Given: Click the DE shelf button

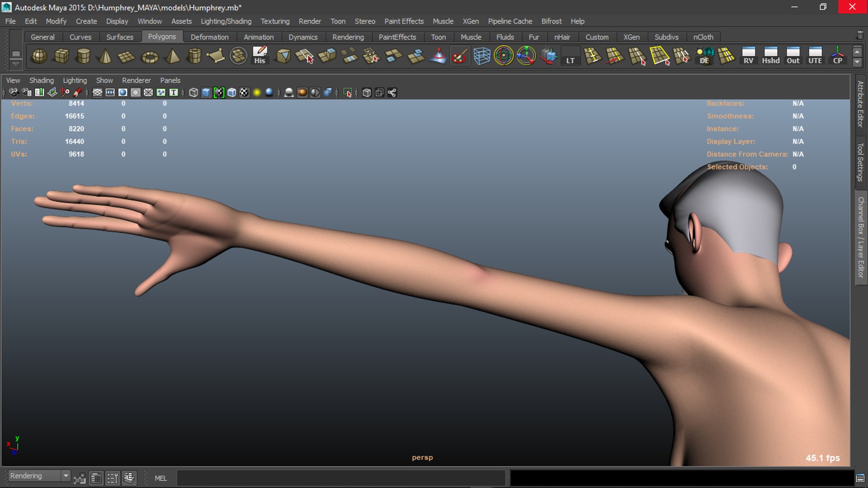Looking at the screenshot, I should [x=704, y=56].
